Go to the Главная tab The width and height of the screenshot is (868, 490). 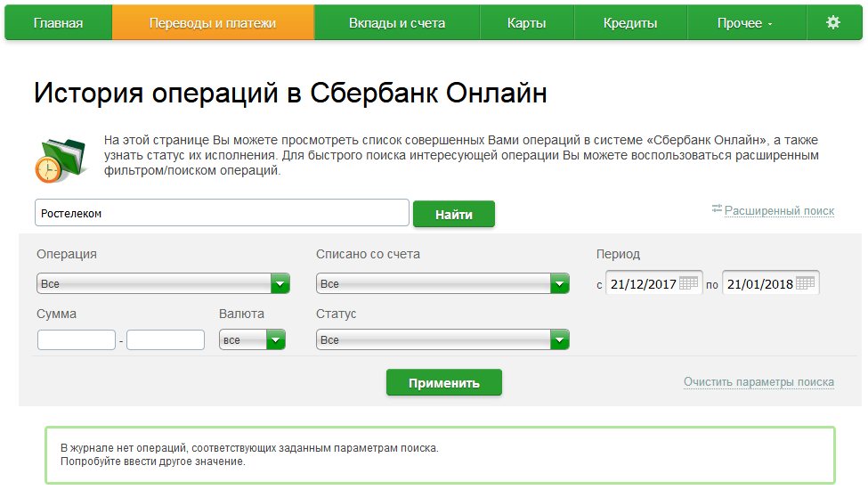58,23
